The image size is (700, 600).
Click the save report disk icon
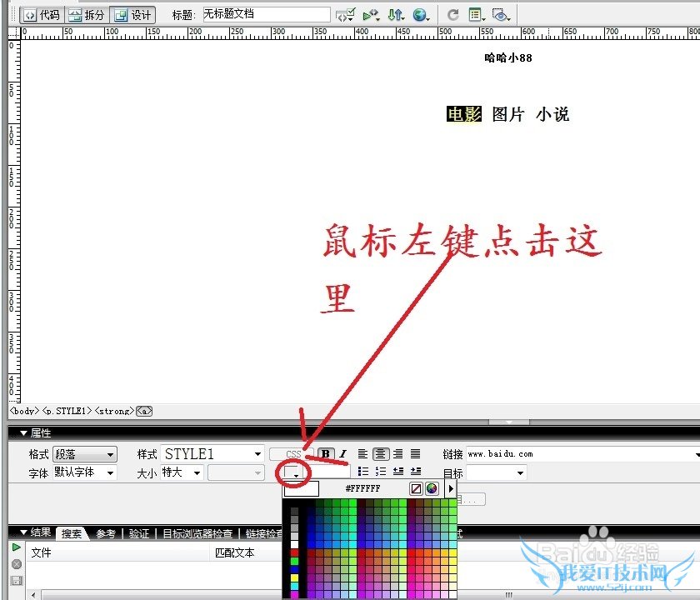(x=17, y=580)
